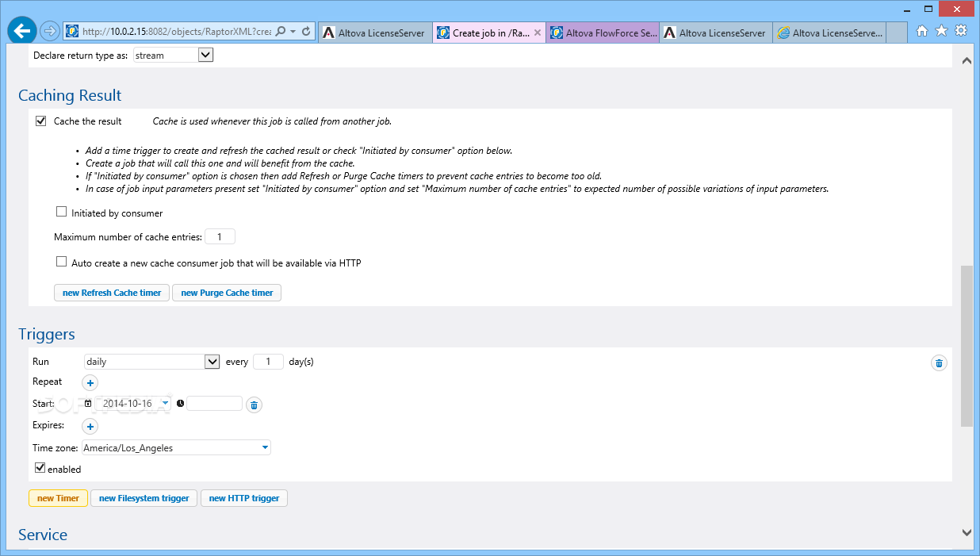Click 'new HTTP trigger' button
The width and height of the screenshot is (980, 556).
click(x=244, y=498)
